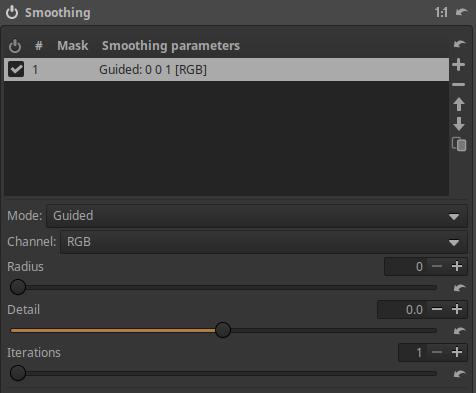Open the Channel dropdown set to RGB

pos(264,242)
